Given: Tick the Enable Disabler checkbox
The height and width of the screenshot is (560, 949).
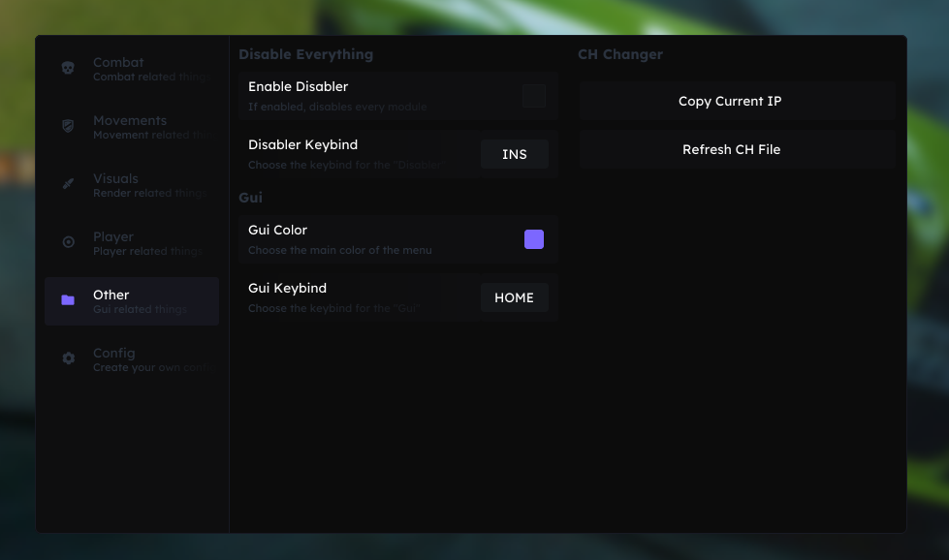Looking at the screenshot, I should point(534,96).
